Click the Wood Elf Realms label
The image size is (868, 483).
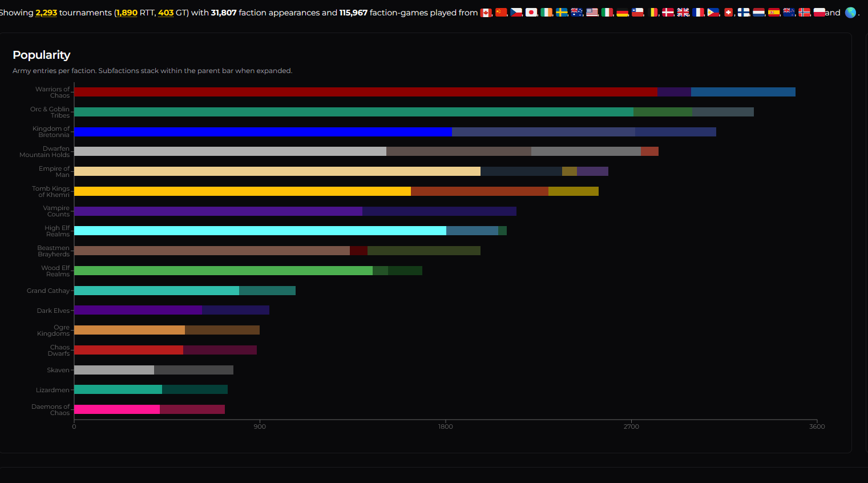[x=55, y=271]
